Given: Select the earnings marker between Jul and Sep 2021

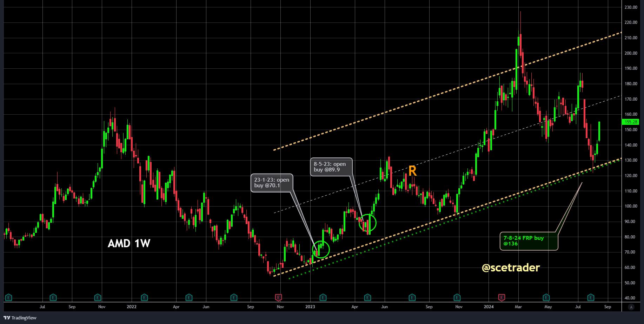Looking at the screenshot, I should click(x=53, y=298).
